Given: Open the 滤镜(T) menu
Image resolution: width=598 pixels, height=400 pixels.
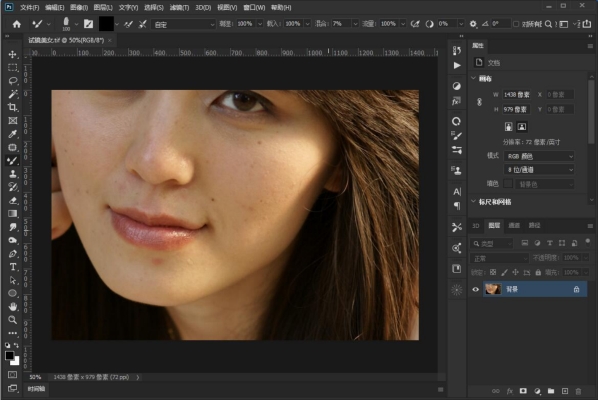Looking at the screenshot, I should coord(179,8).
